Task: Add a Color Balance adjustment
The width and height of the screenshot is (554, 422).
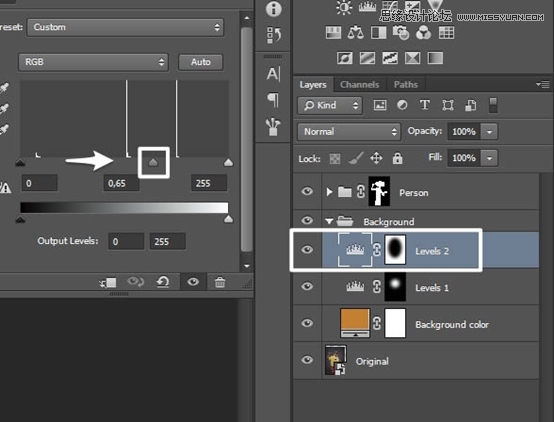Action: click(356, 33)
